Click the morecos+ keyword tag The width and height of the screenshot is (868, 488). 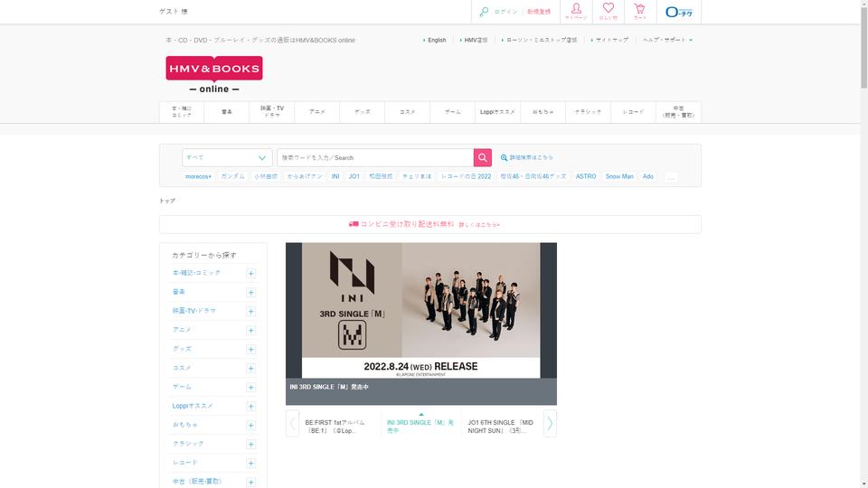198,176
